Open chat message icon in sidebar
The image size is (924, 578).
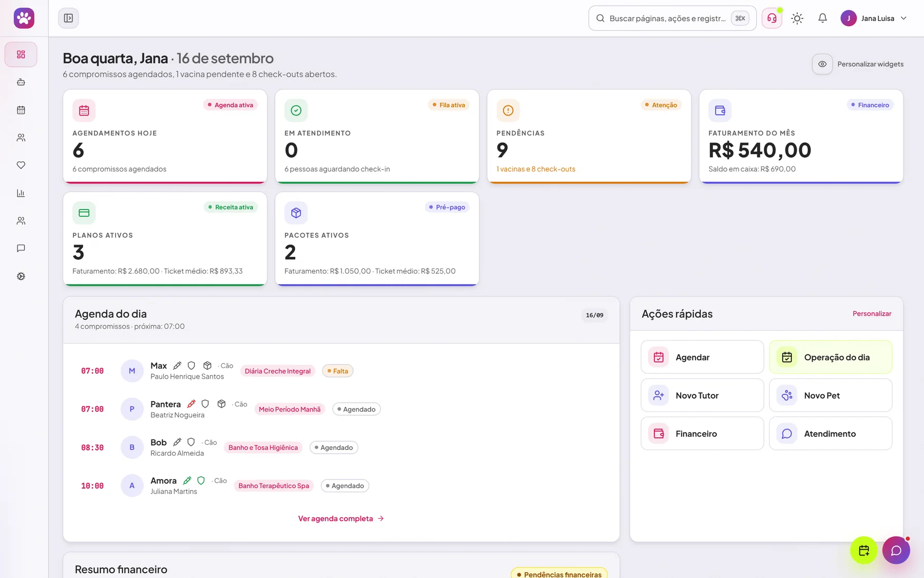(x=21, y=249)
